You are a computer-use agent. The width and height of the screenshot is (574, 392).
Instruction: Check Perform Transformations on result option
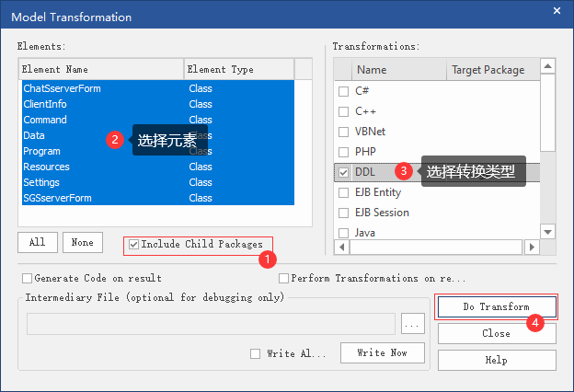(x=283, y=279)
